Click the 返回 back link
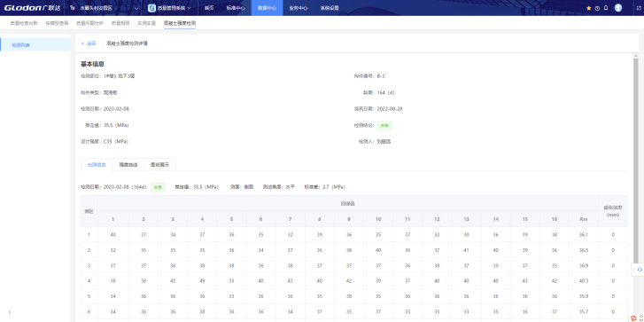The height and width of the screenshot is (322, 644). tap(89, 43)
